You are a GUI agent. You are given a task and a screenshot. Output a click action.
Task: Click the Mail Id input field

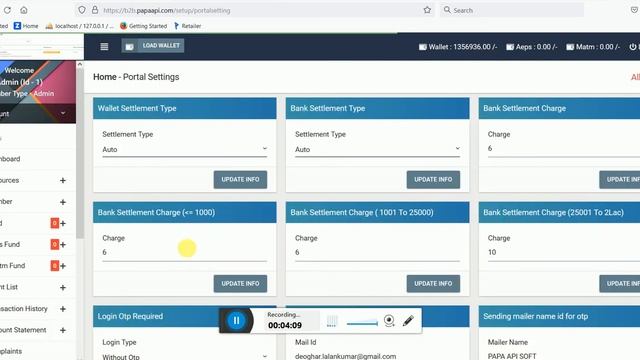[377, 356]
